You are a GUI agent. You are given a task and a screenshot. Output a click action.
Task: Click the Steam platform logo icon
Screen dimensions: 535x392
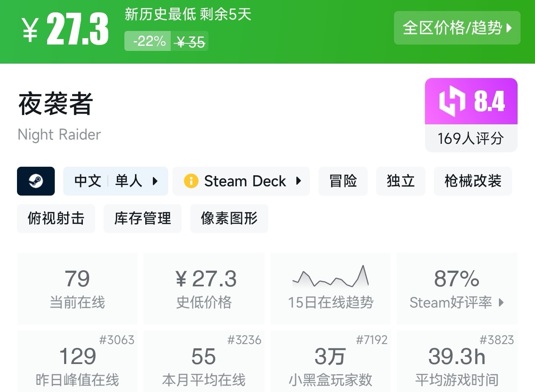tap(36, 181)
